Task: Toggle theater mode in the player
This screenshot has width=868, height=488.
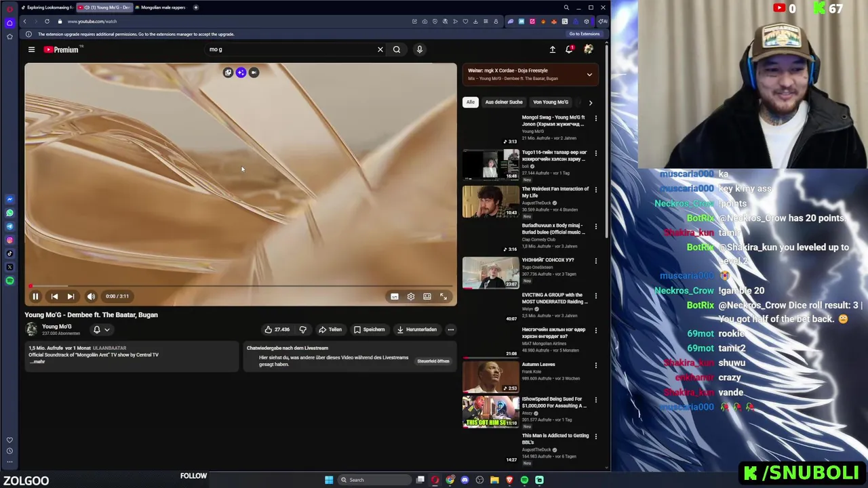Action: click(427, 296)
